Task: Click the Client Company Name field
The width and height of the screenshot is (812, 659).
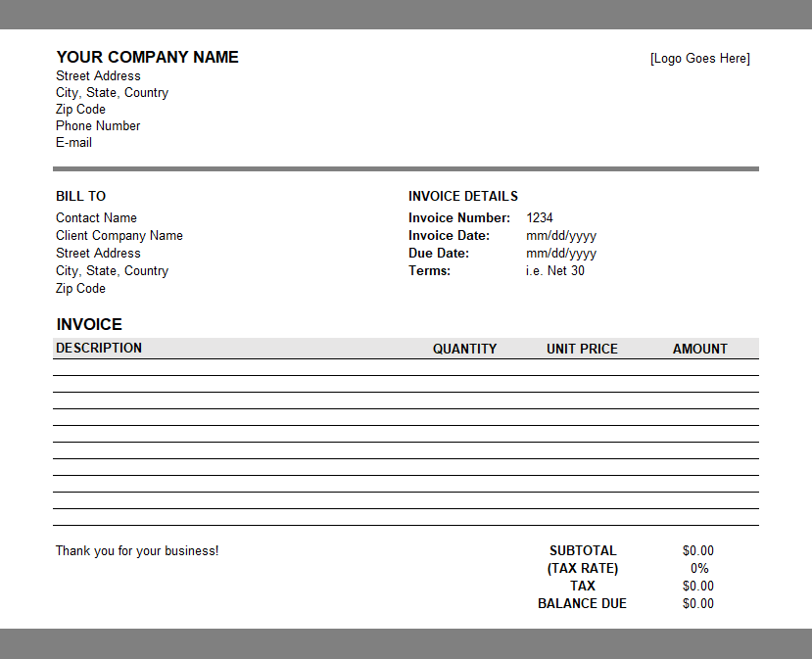Action: click(x=119, y=236)
